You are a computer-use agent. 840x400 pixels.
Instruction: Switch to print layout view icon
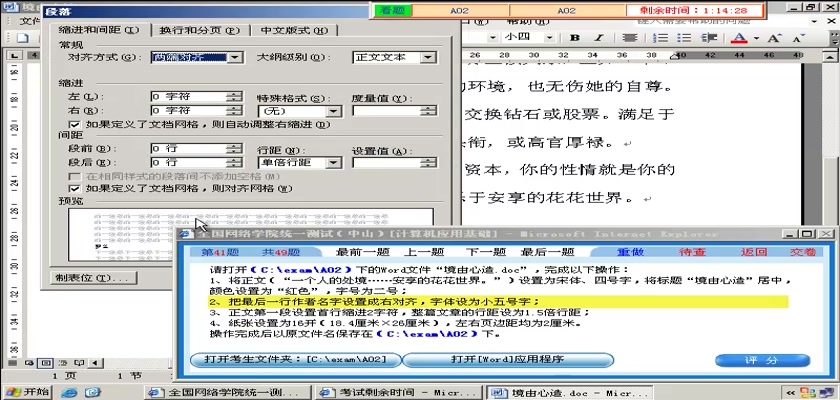[46, 363]
